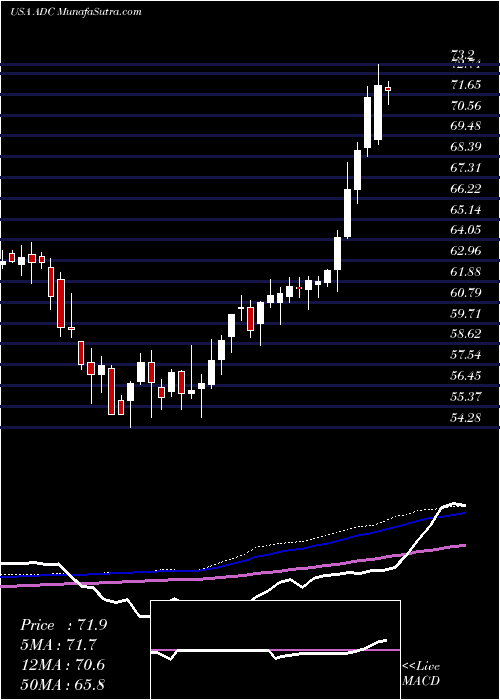Viewport: 500px width, 700px height.
Task: Click the 60.79 price axis label
Action: click(x=466, y=292)
